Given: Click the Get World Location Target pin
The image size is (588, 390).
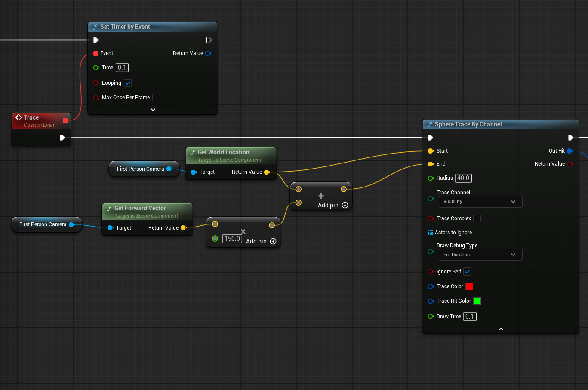Looking at the screenshot, I should coord(194,172).
